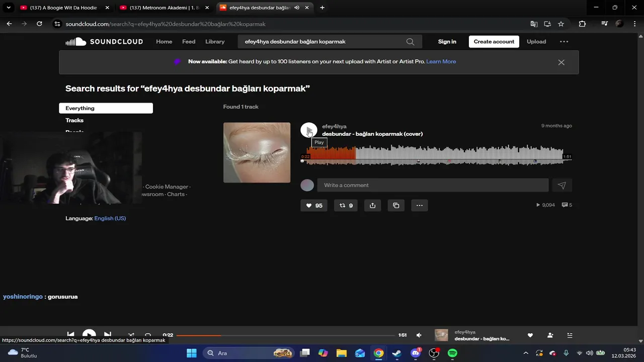
Task: Select the Everything filter
Action: point(106,108)
